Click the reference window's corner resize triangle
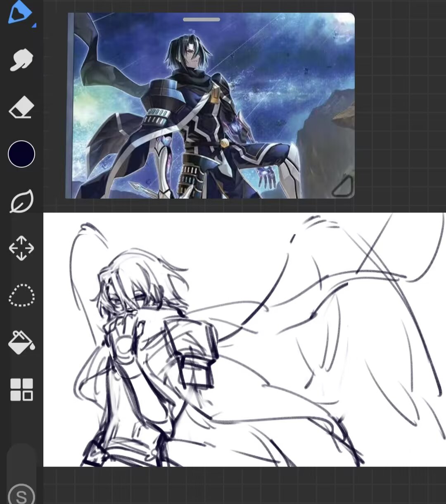This screenshot has height=504, width=446. [343, 186]
